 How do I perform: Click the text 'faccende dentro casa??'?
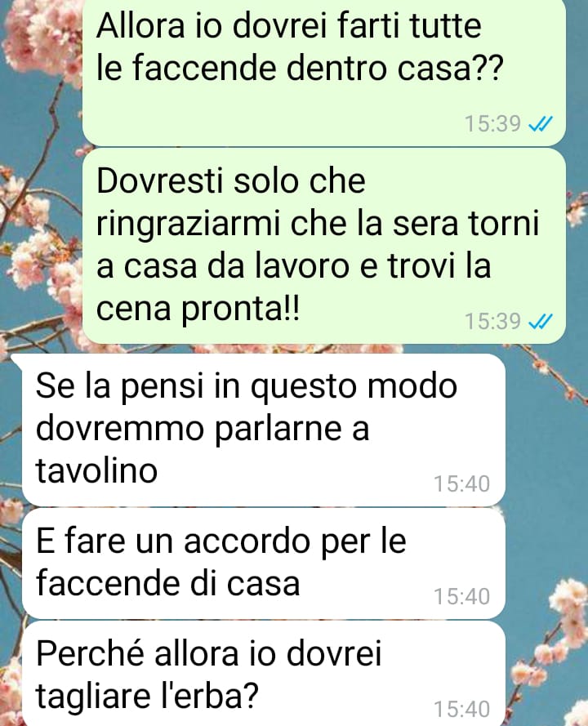pos(300,68)
